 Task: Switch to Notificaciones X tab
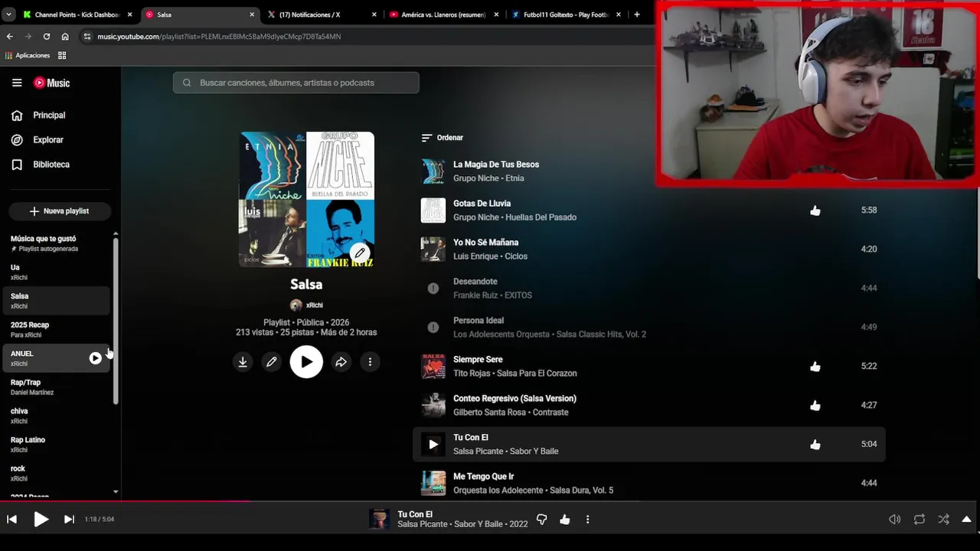323,15
